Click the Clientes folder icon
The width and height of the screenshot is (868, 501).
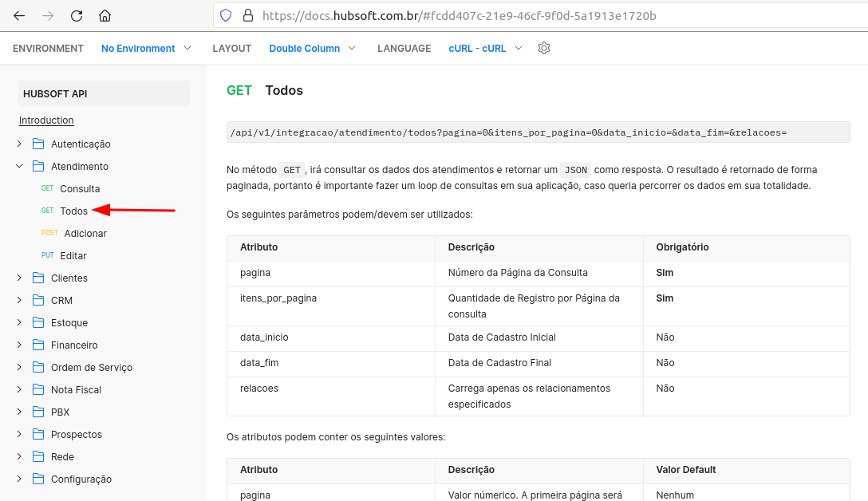click(38, 278)
